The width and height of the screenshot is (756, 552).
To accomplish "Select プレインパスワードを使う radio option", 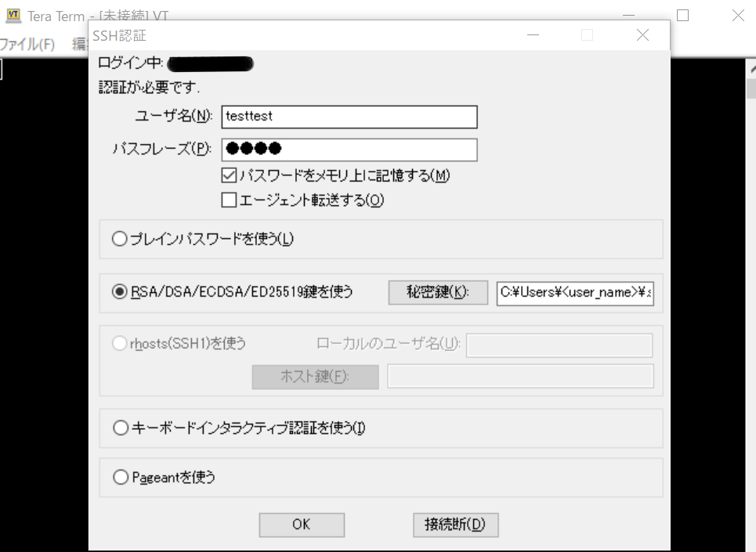I will click(120, 239).
